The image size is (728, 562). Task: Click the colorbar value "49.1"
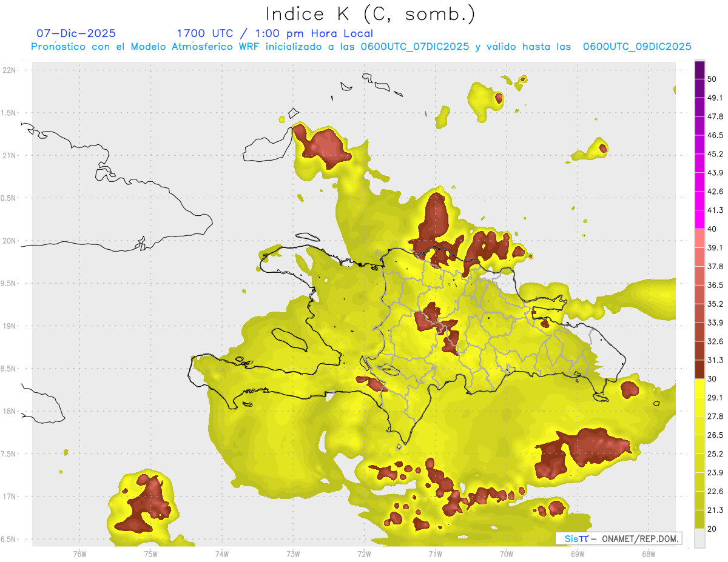715,98
